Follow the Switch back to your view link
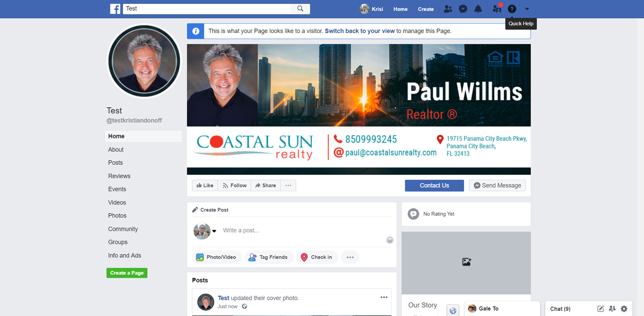 pos(360,31)
